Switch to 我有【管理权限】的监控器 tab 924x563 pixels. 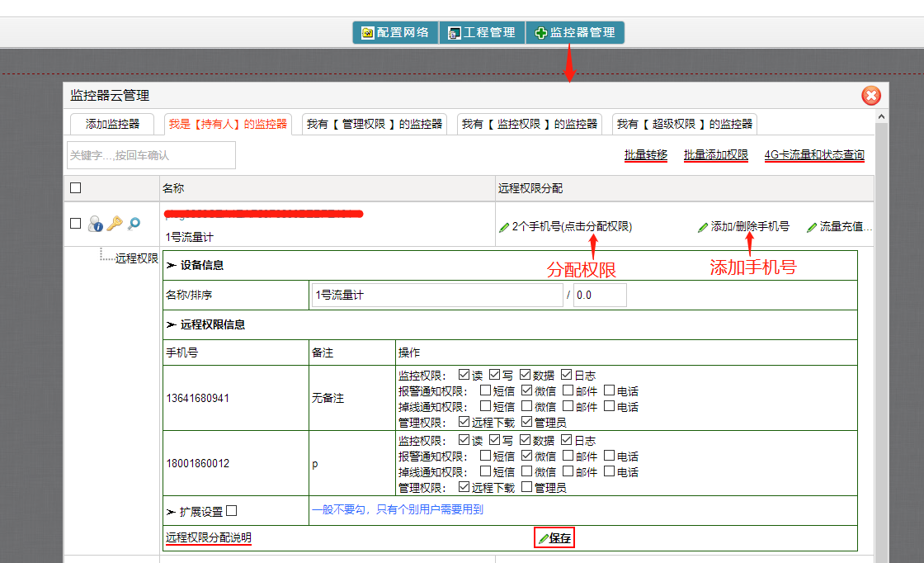[x=375, y=124]
